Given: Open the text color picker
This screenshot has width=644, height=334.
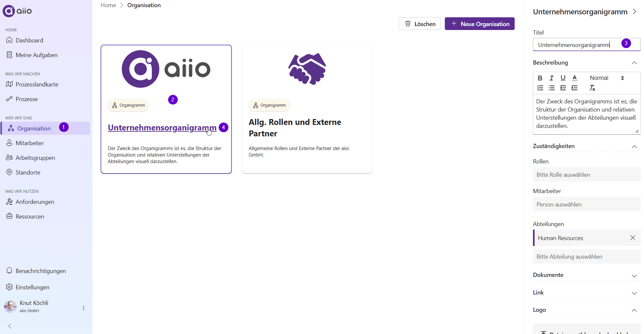Looking at the screenshot, I should (575, 78).
